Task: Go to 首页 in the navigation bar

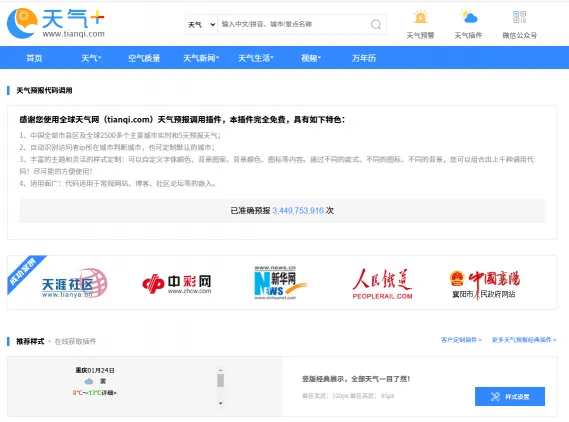Action: pyautogui.click(x=34, y=58)
